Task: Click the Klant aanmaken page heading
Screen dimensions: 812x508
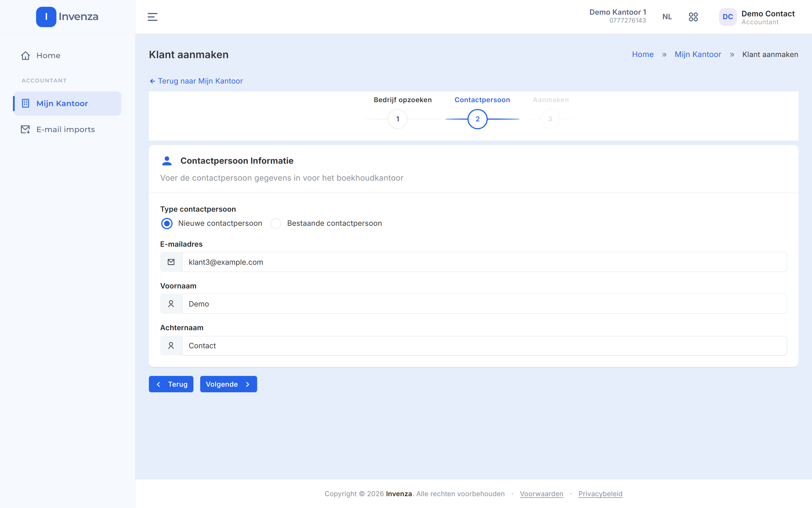Action: [189, 54]
